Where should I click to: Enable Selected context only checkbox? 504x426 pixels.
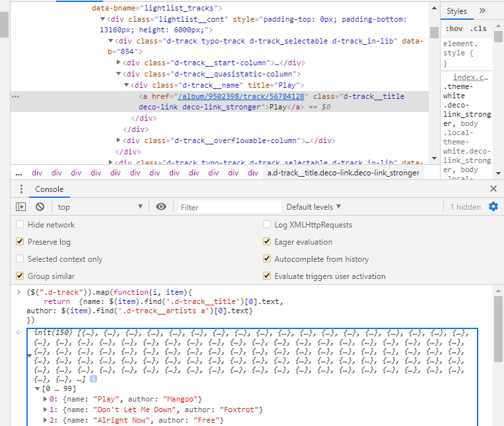(20, 259)
